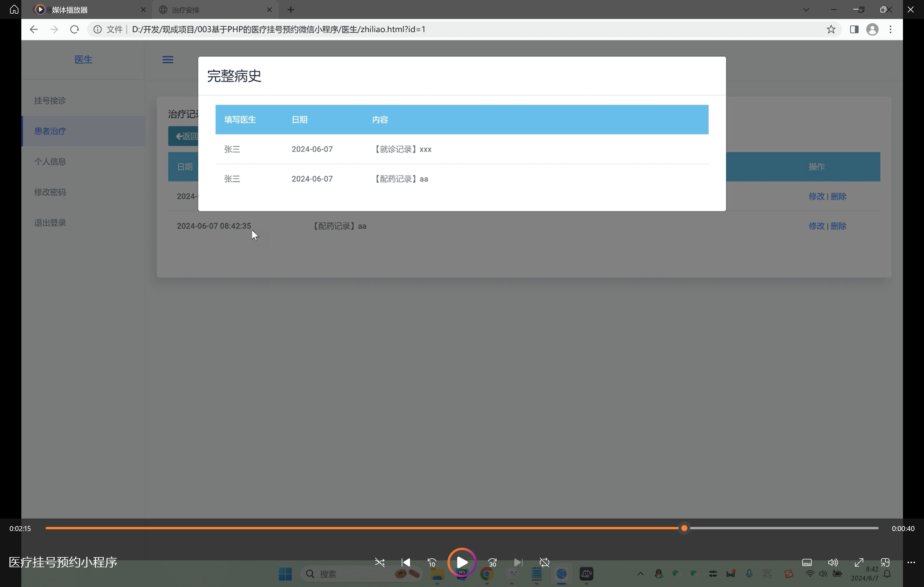Image resolution: width=924 pixels, height=587 pixels.
Task: Click the orange playback position handle on the seek bar
Action: (684, 528)
